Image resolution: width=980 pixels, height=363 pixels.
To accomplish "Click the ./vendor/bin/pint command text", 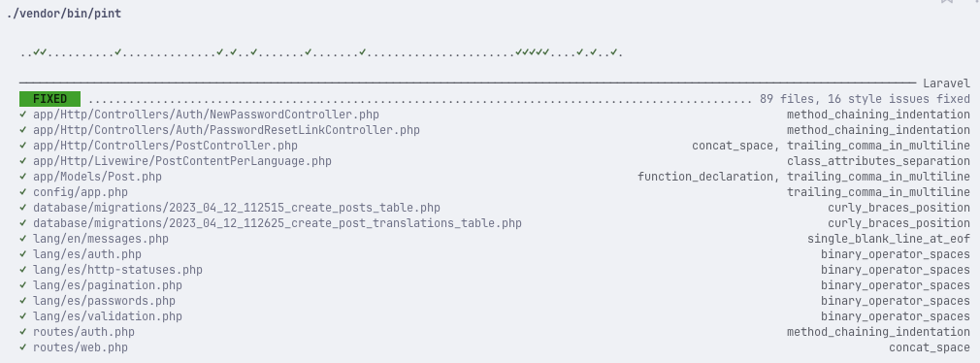I will tap(64, 14).
